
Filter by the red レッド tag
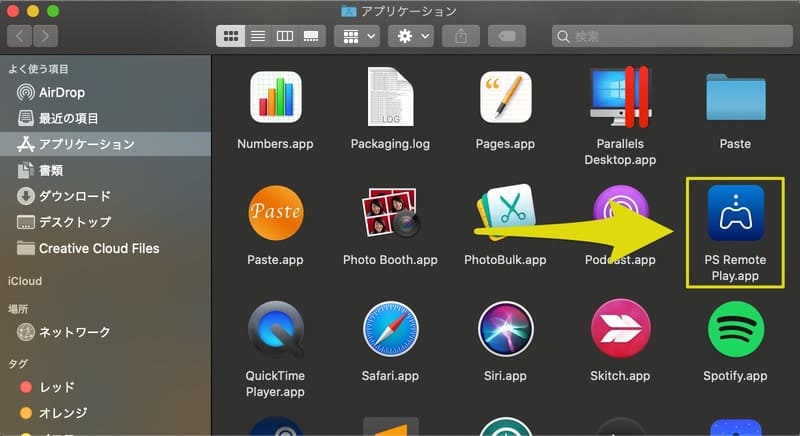56,387
